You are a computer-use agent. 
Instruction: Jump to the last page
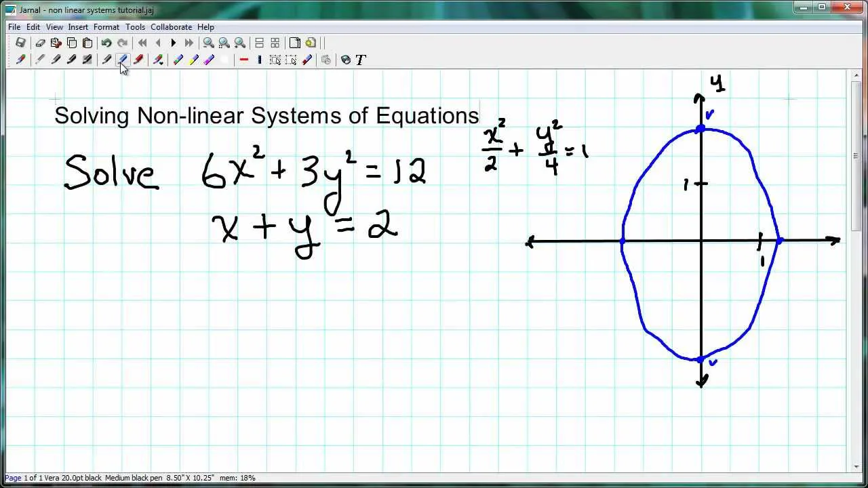[x=189, y=43]
